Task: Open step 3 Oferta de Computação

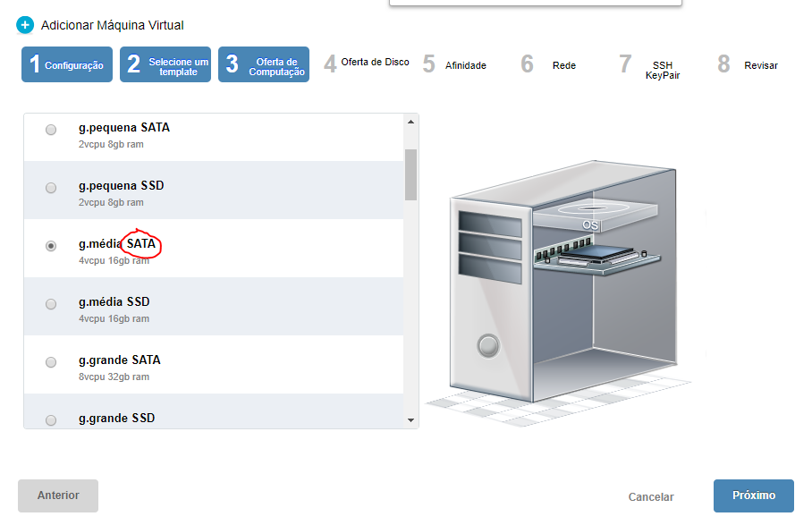Action: click(x=264, y=64)
